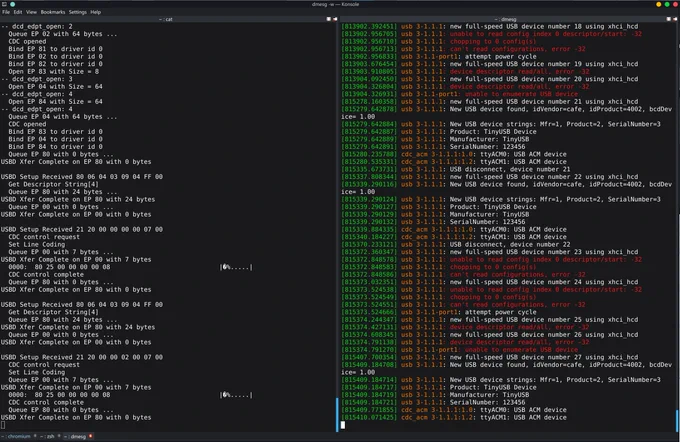Click 'Open EP 84 with Size = 64'

tap(56, 101)
